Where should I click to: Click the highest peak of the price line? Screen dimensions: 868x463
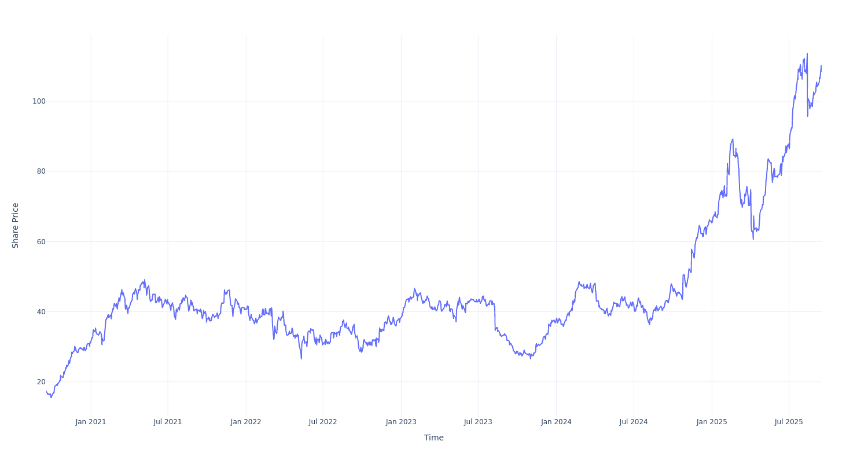807,54
